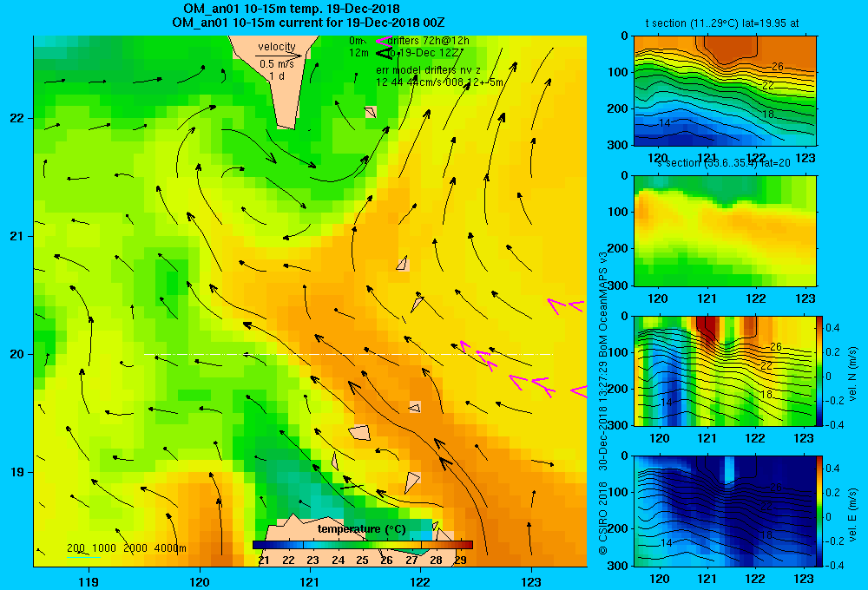868x590 pixels.
Task: Click the 'temperature (°C)' color bar label
Action: (362, 529)
